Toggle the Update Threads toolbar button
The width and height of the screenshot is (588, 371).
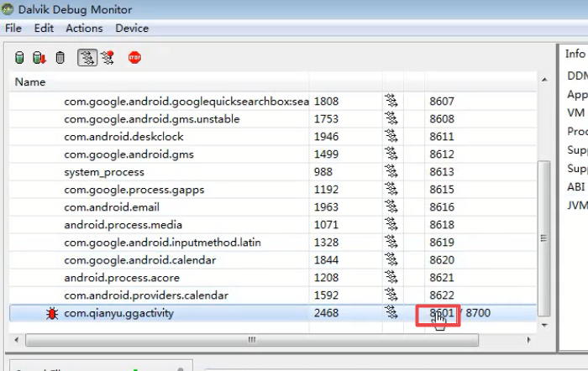click(87, 58)
